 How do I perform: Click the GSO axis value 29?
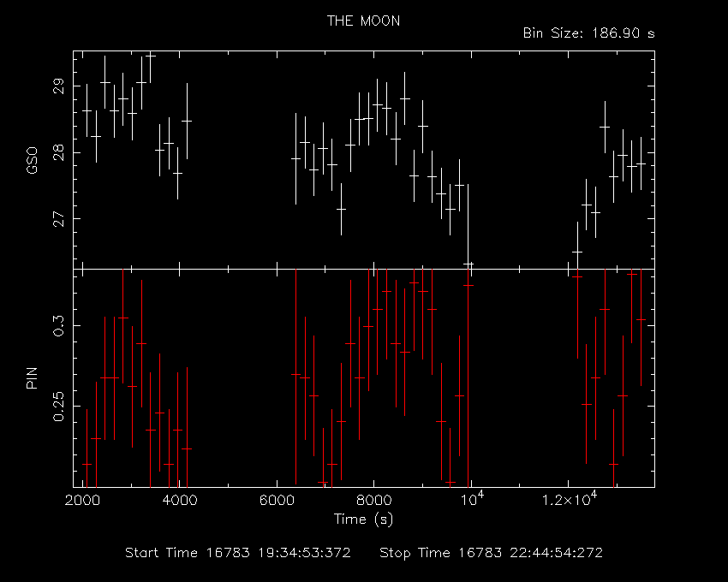coord(59,86)
